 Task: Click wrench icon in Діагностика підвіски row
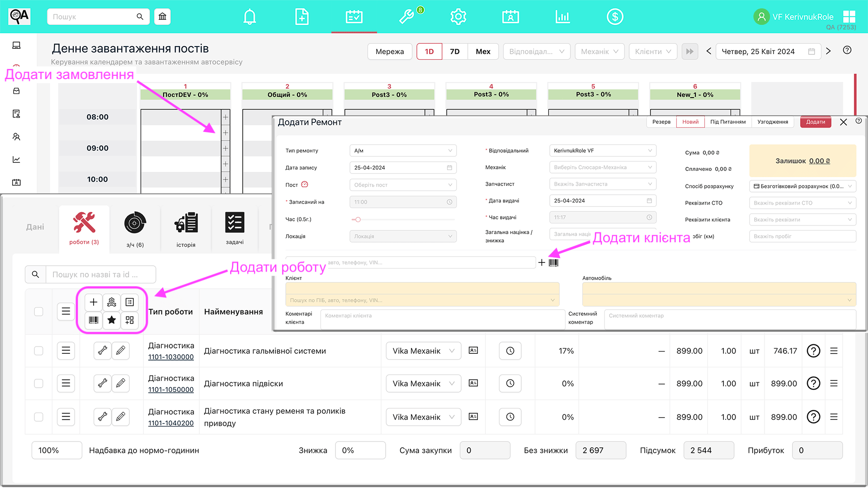(x=103, y=383)
